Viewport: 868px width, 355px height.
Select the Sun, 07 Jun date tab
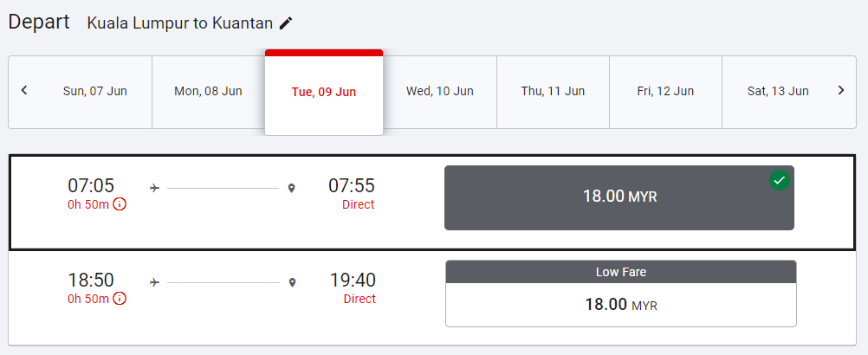95,91
